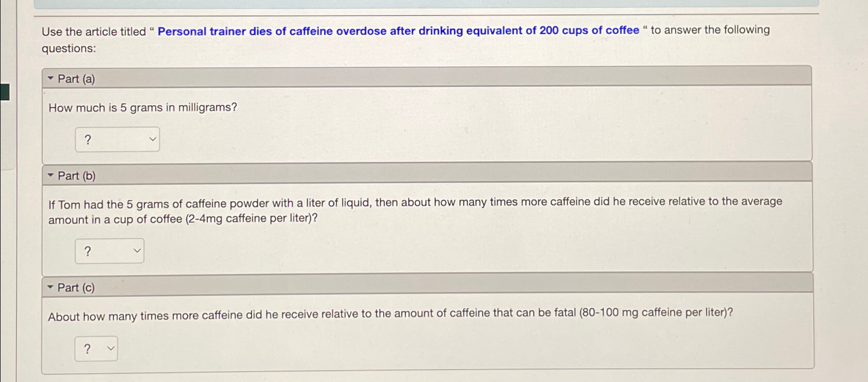Image resolution: width=868 pixels, height=382 pixels.
Task: Collapse the Part (a) disclosure triangle
Action: [x=50, y=77]
